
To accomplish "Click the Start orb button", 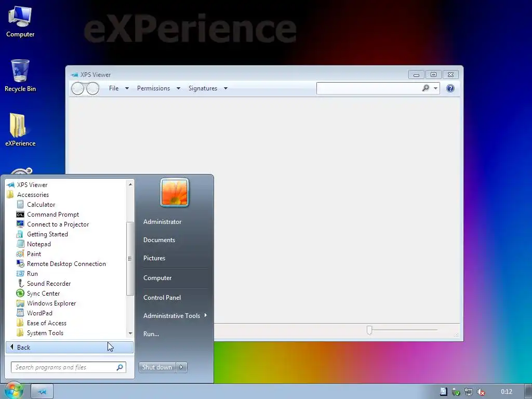I will click(14, 391).
